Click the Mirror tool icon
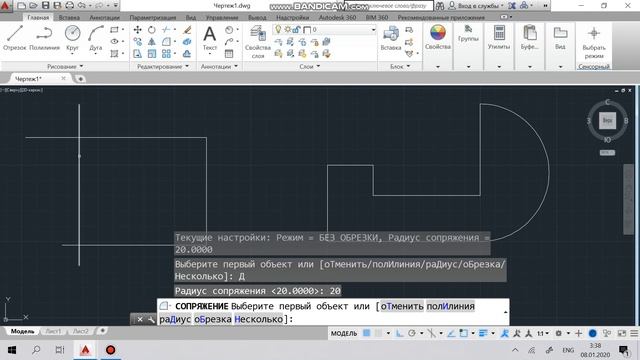 [x=152, y=42]
